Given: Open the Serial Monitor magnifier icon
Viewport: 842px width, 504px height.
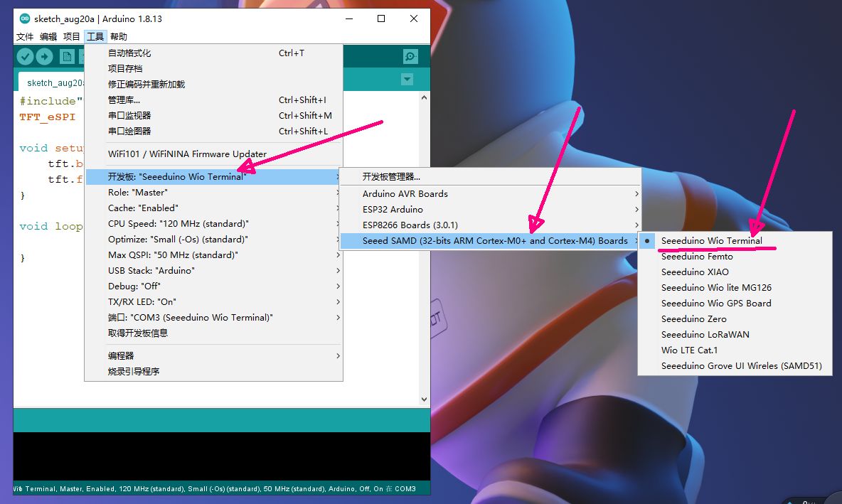Looking at the screenshot, I should [410, 56].
